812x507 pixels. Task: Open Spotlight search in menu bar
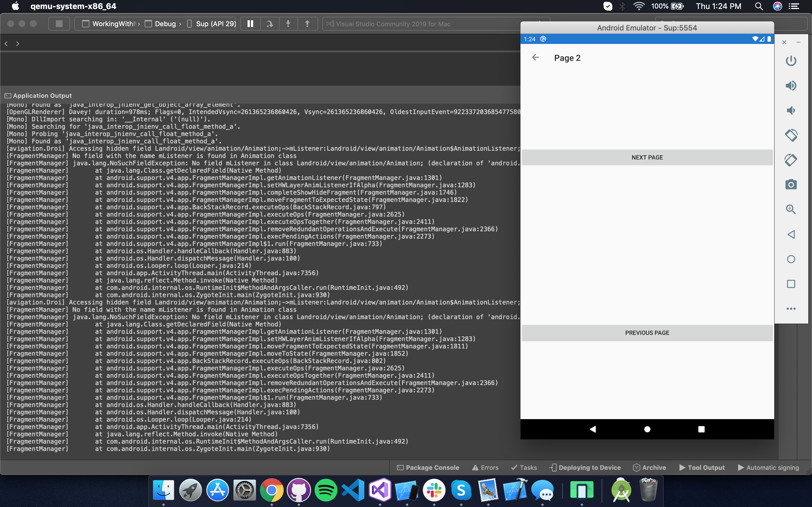pos(759,6)
